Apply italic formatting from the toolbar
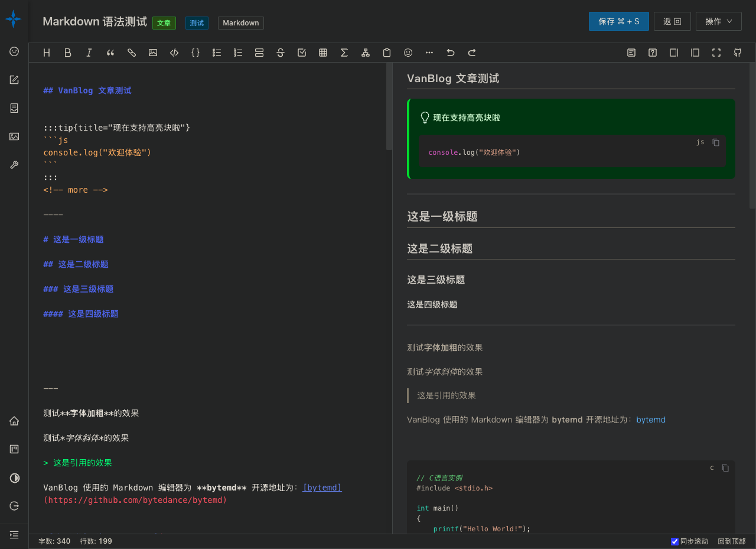 click(x=89, y=53)
